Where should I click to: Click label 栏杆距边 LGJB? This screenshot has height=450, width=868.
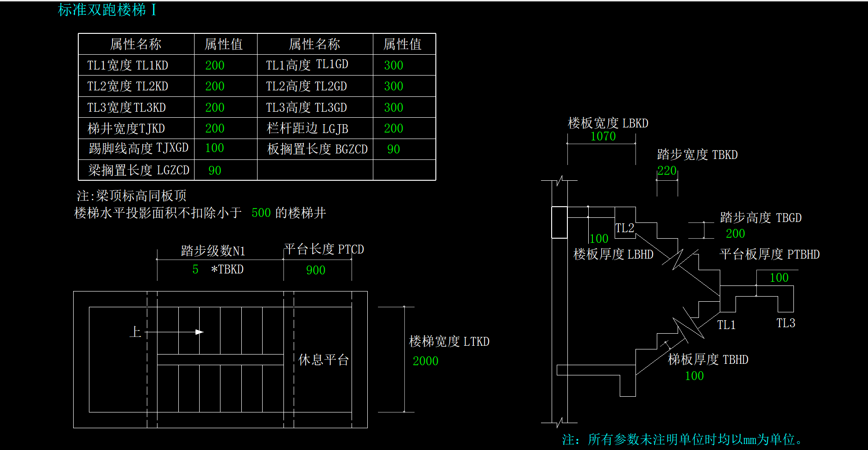click(x=308, y=128)
